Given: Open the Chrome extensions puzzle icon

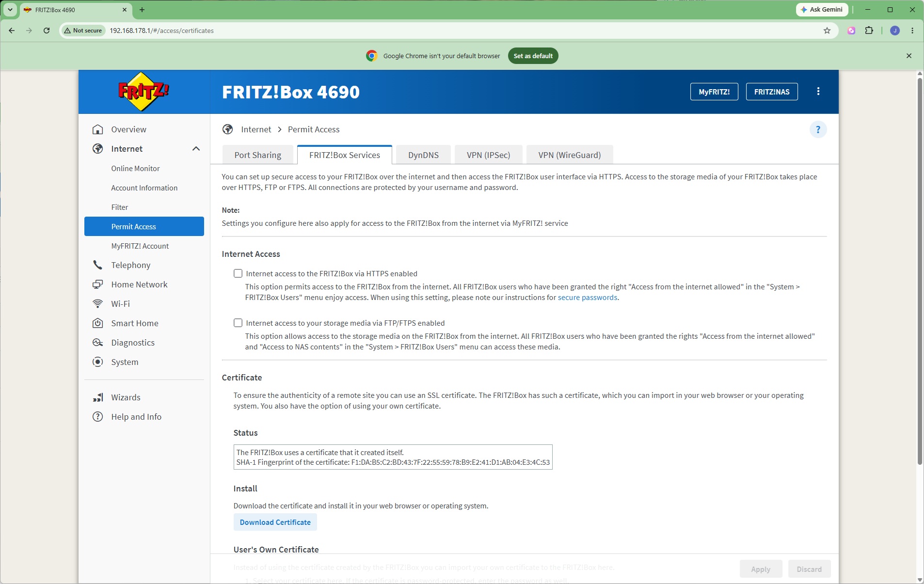Looking at the screenshot, I should (x=869, y=31).
